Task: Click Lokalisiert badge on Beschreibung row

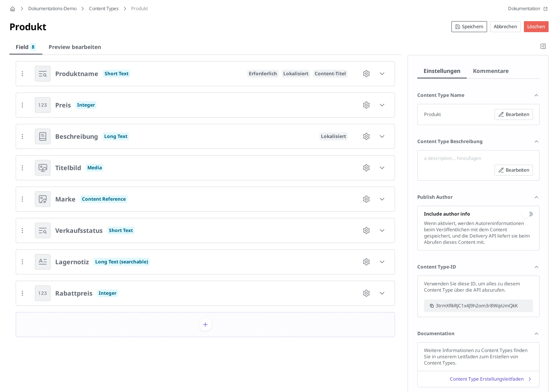Action: click(333, 136)
